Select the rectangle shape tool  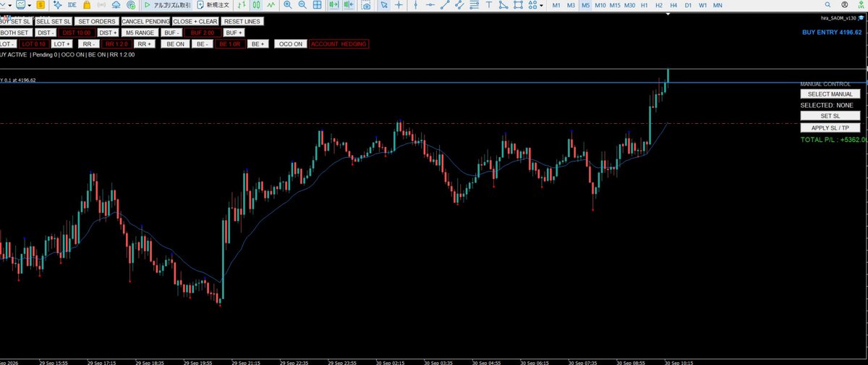click(519, 4)
